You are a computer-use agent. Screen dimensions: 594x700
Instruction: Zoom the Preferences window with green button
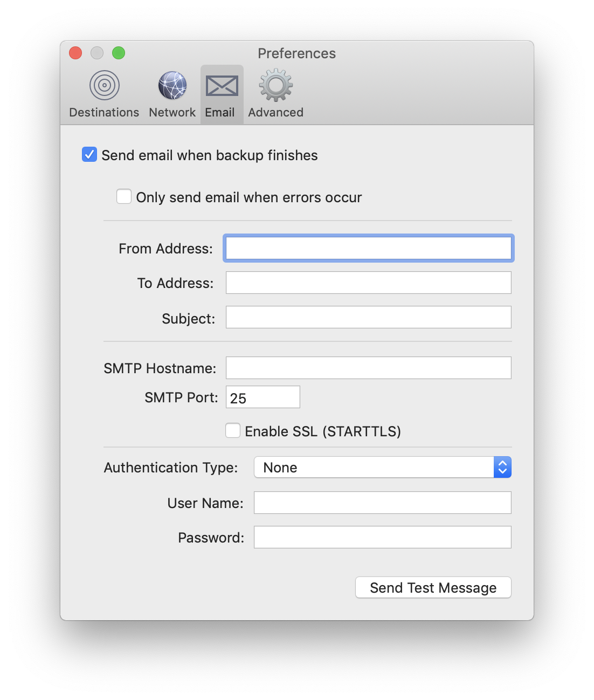point(119,53)
